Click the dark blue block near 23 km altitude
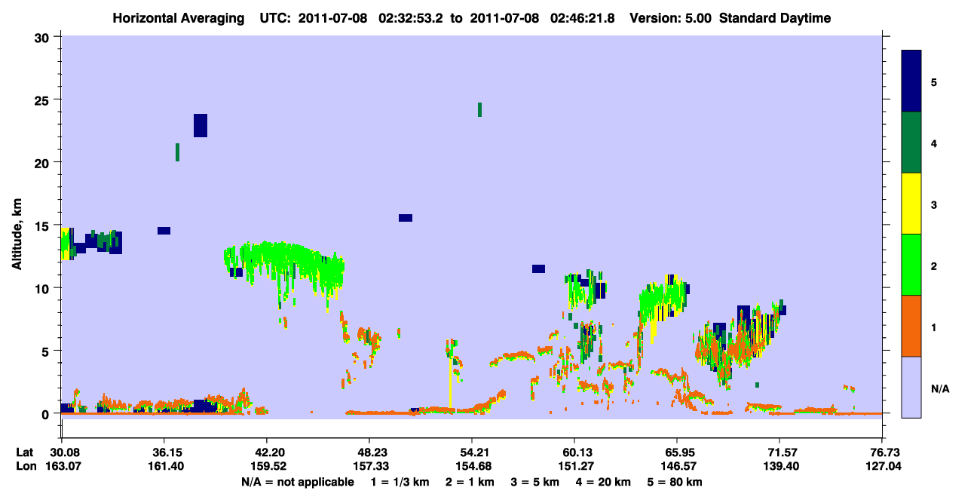The width and height of the screenshot is (980, 503). [x=201, y=125]
